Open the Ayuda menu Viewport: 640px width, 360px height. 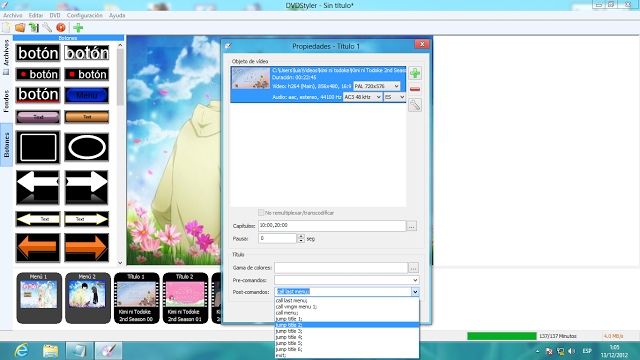pos(117,16)
